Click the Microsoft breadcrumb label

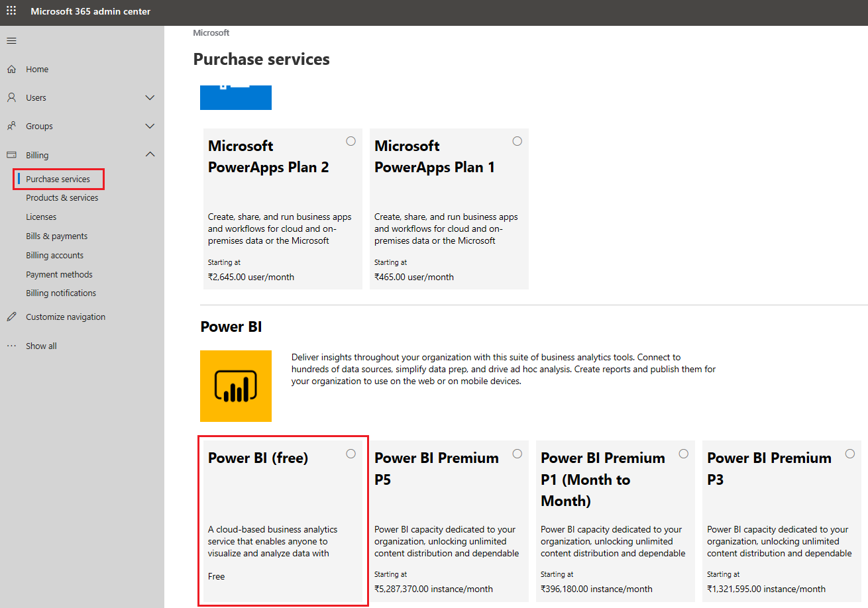tap(211, 32)
